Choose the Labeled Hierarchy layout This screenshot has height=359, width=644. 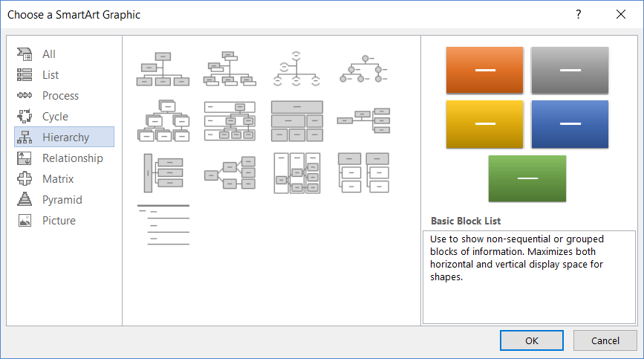click(230, 120)
